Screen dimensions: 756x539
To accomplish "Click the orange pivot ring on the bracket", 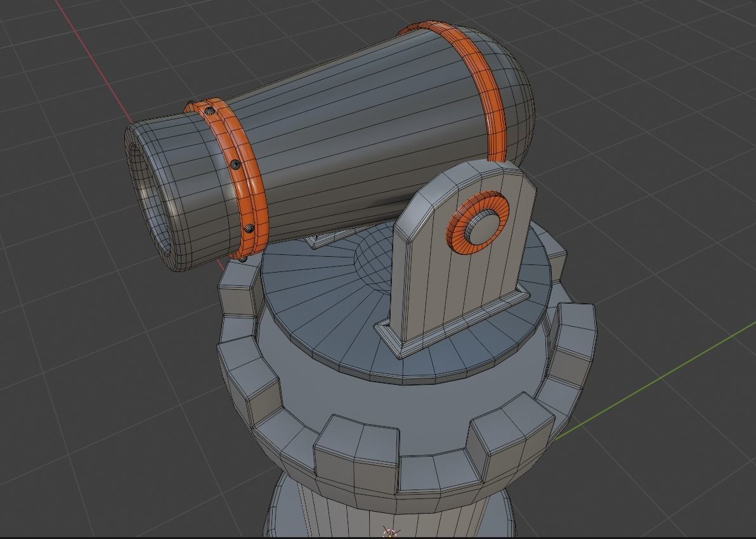I will tap(478, 222).
